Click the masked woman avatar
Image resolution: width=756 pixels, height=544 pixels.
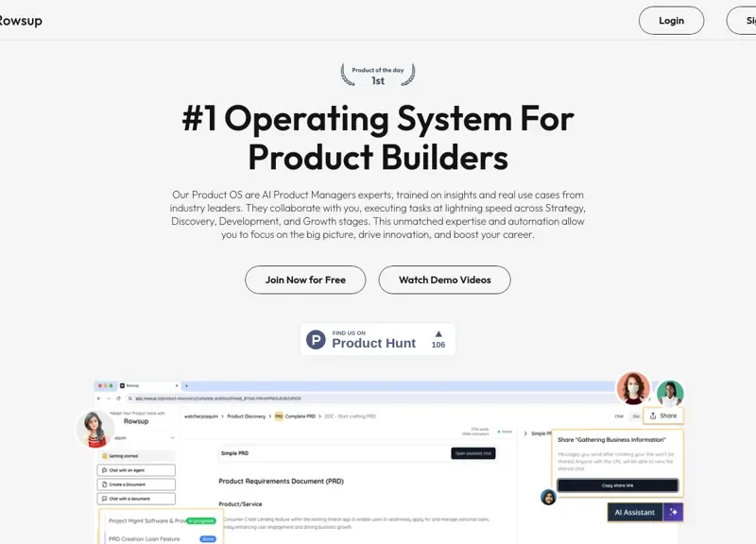632,387
